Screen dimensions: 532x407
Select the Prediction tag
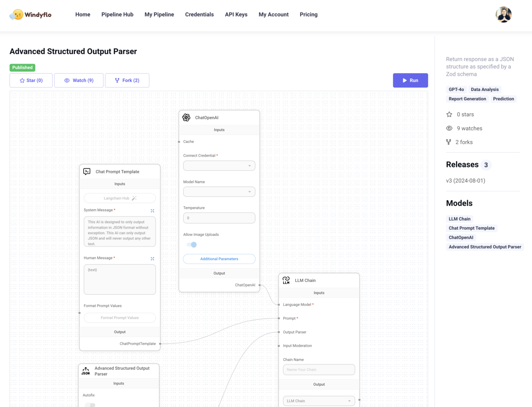click(503, 99)
